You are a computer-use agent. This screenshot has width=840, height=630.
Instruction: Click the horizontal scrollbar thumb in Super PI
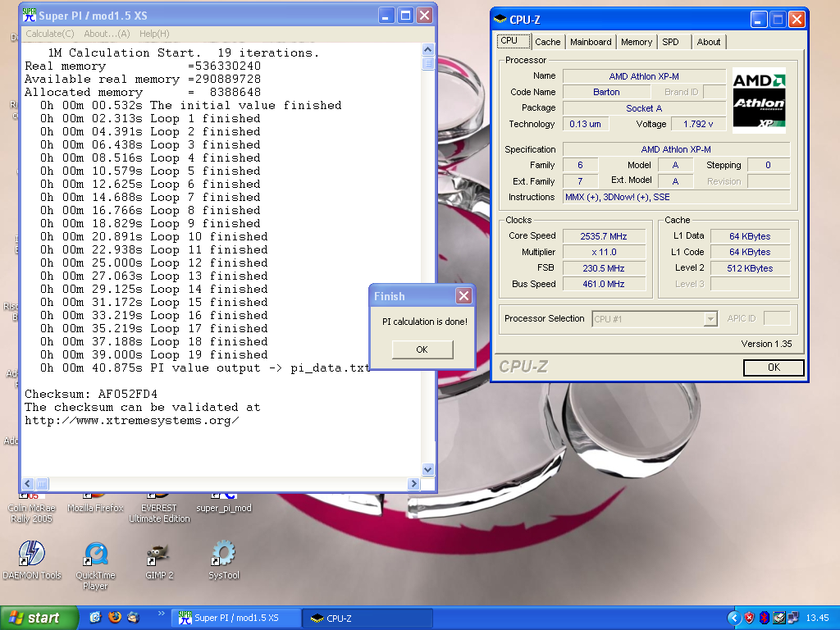42,484
